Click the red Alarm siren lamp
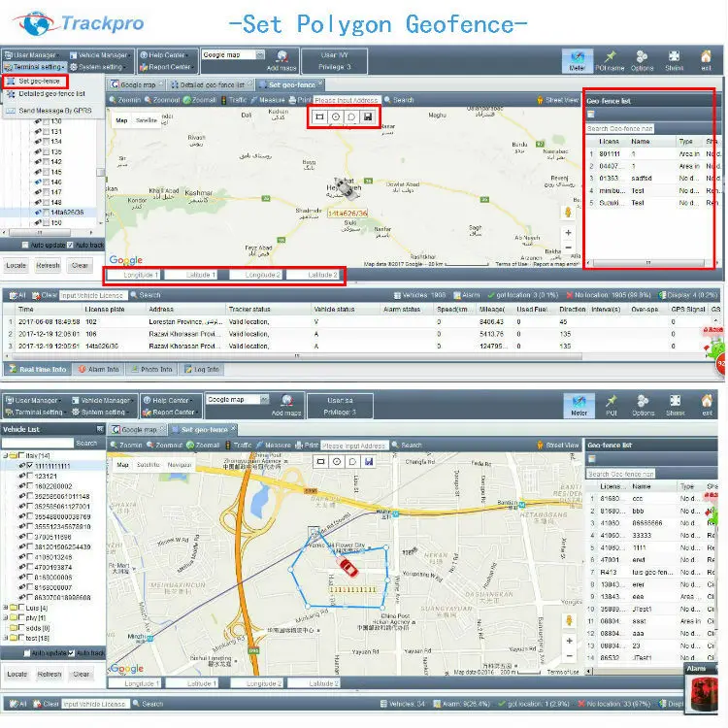Screen dimensions: 728x728 click(x=704, y=694)
